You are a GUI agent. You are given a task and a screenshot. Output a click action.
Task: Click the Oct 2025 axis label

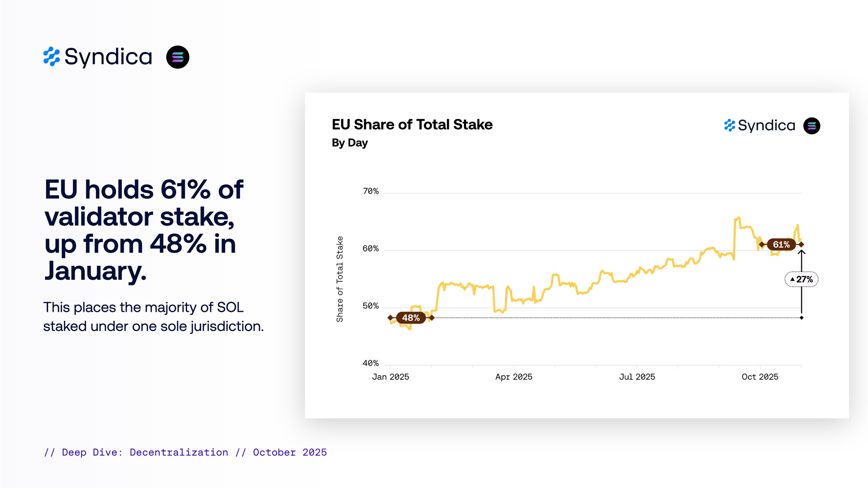(x=759, y=377)
